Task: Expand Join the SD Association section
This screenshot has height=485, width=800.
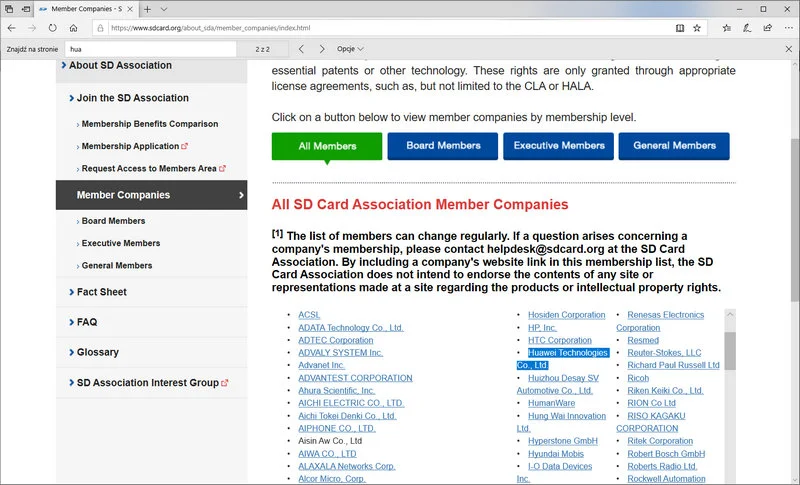Action: [132, 98]
